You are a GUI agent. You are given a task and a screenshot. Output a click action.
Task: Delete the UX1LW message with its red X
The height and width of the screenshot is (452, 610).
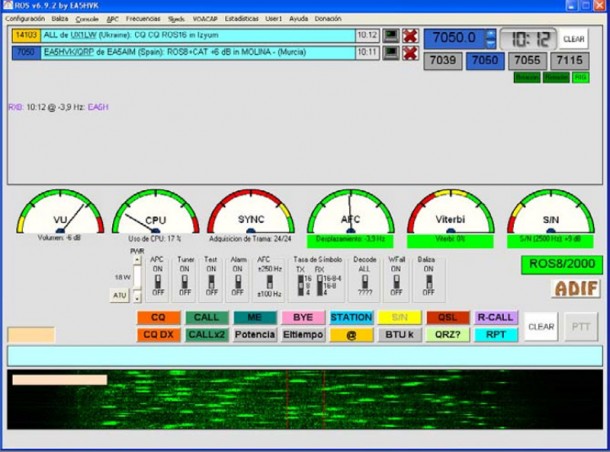410,36
